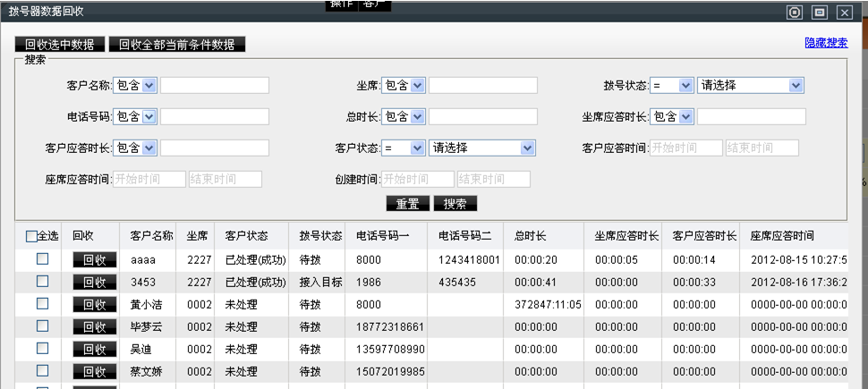Focus the 电话号码 text input field
Screen dimensions: 868x389
(214, 117)
